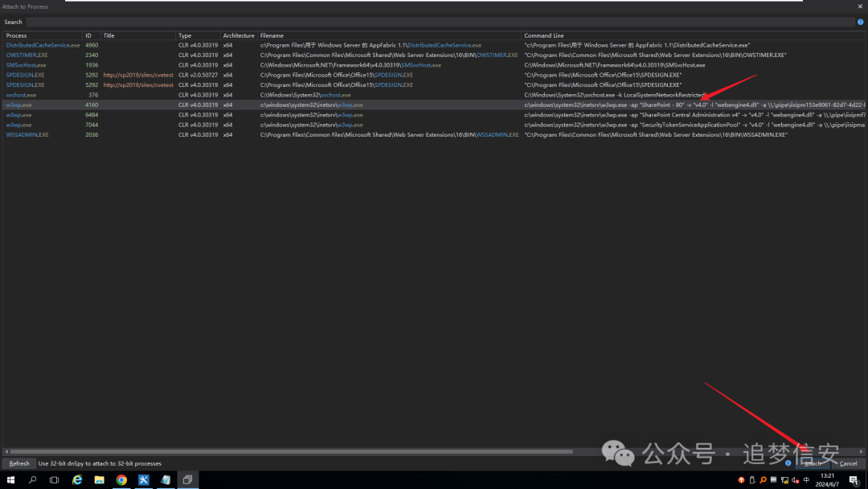Click the ID cell 2340

92,55
